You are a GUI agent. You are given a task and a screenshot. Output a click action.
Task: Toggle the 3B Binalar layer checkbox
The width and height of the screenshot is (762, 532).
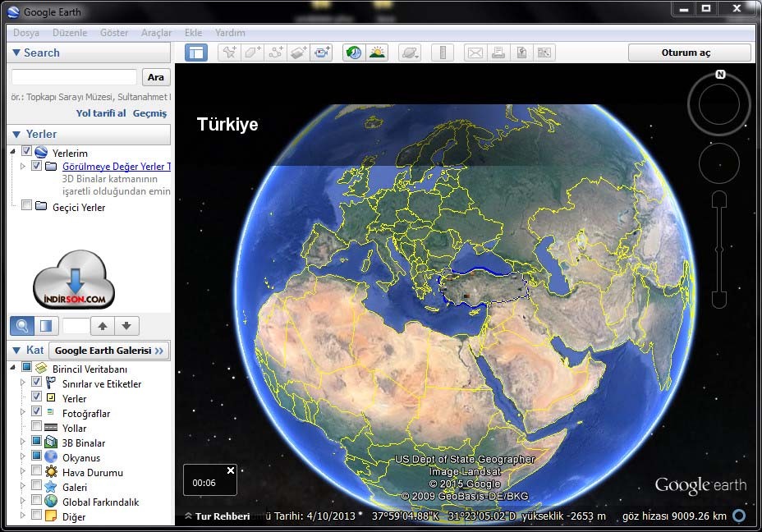tap(36, 441)
